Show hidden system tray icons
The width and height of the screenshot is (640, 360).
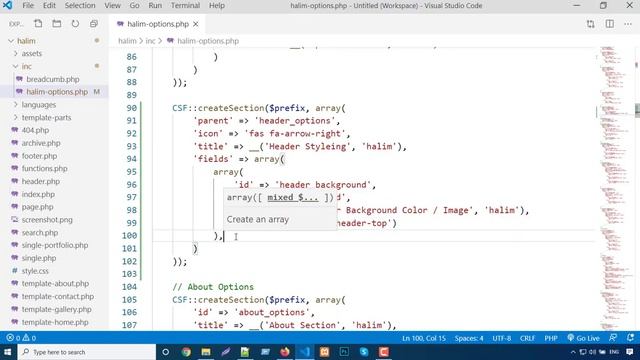coord(573,352)
